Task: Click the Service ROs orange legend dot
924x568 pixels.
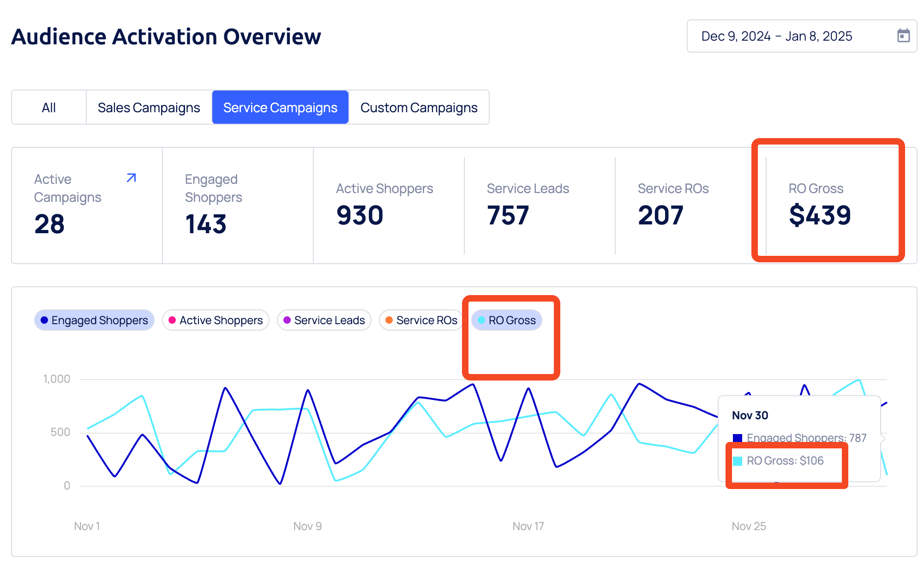Action: pyautogui.click(x=389, y=320)
